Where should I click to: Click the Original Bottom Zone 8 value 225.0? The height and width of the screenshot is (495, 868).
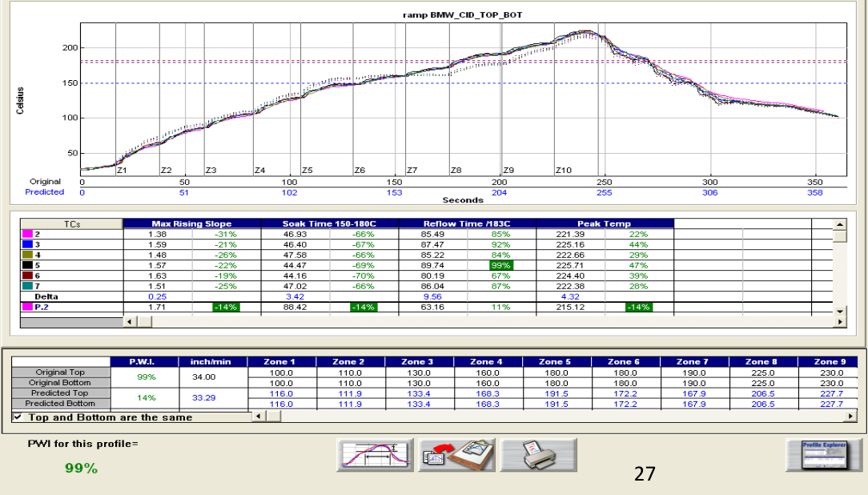pos(763,383)
